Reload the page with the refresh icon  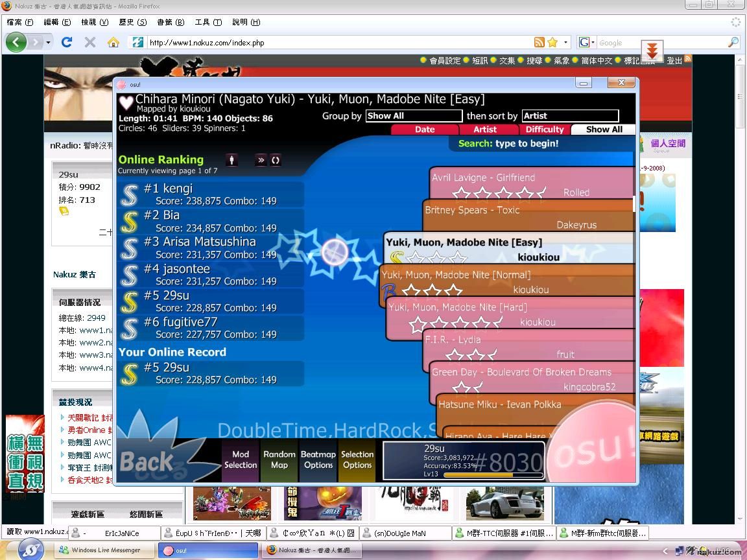[x=66, y=43]
